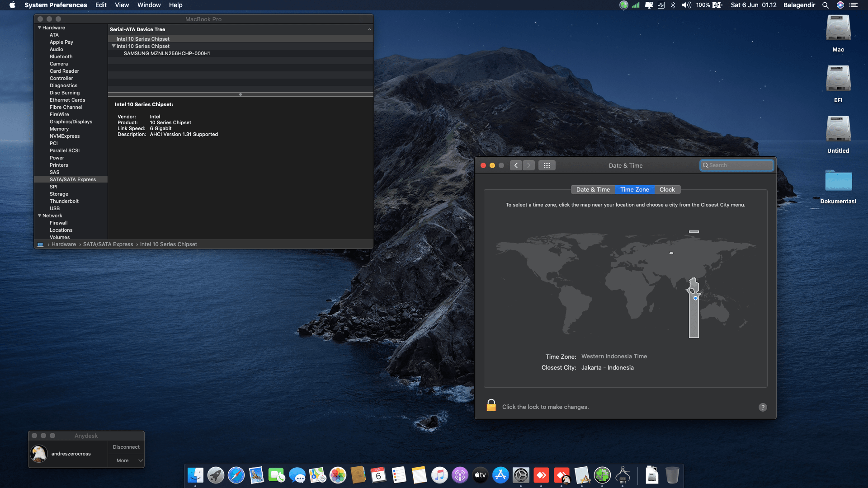Show all preferences with the grid button
This screenshot has height=488, width=868.
point(547,165)
